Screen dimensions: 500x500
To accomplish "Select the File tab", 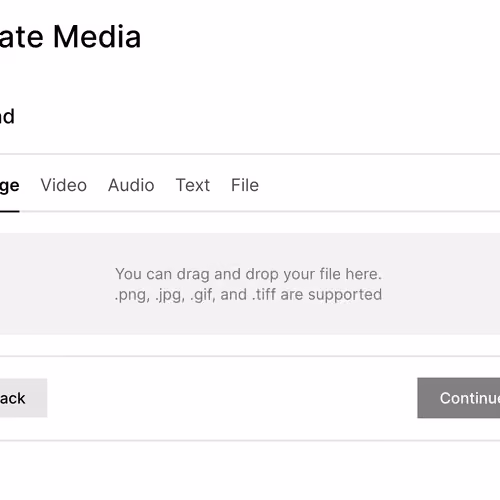I will tap(245, 185).
